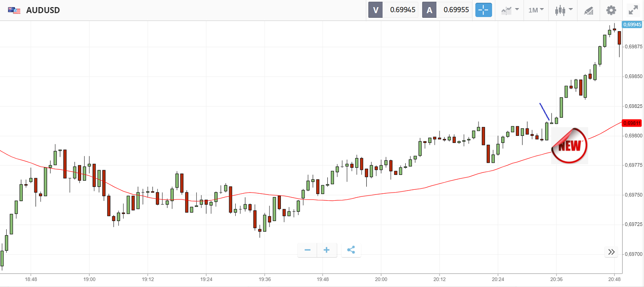Click the 0.69725 price axis label
Screen dimensions: 644x287
click(633, 224)
